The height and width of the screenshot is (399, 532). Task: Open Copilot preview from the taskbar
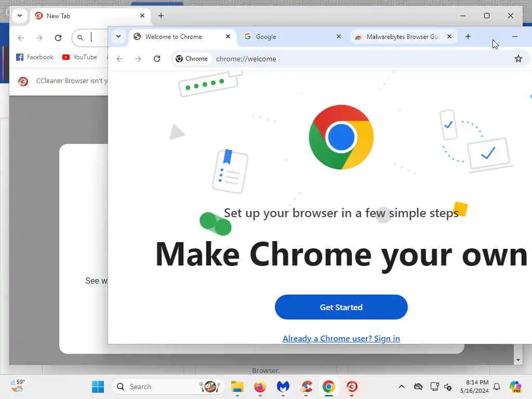(515, 387)
